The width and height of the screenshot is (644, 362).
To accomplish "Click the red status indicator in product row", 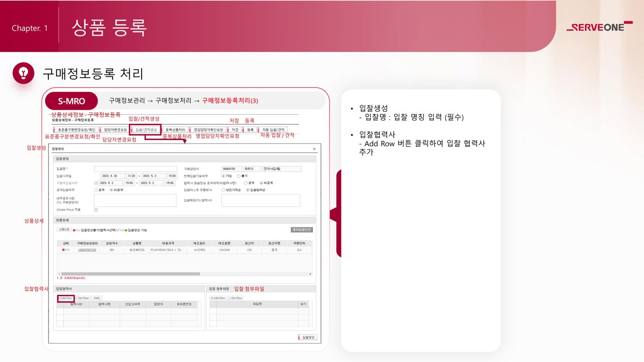I will (x=63, y=250).
